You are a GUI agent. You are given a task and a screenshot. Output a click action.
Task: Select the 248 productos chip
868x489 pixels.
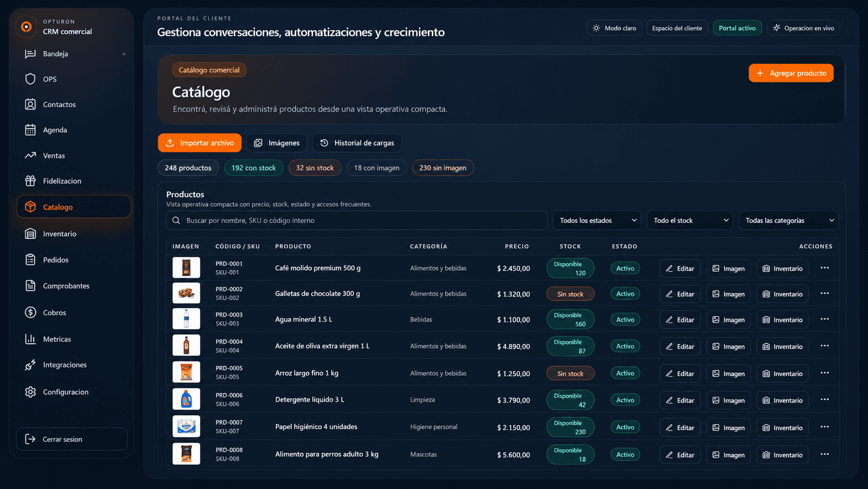188,168
